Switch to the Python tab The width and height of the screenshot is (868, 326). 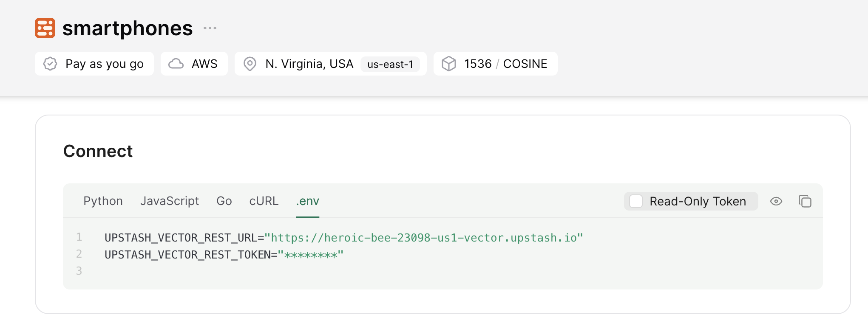103,201
